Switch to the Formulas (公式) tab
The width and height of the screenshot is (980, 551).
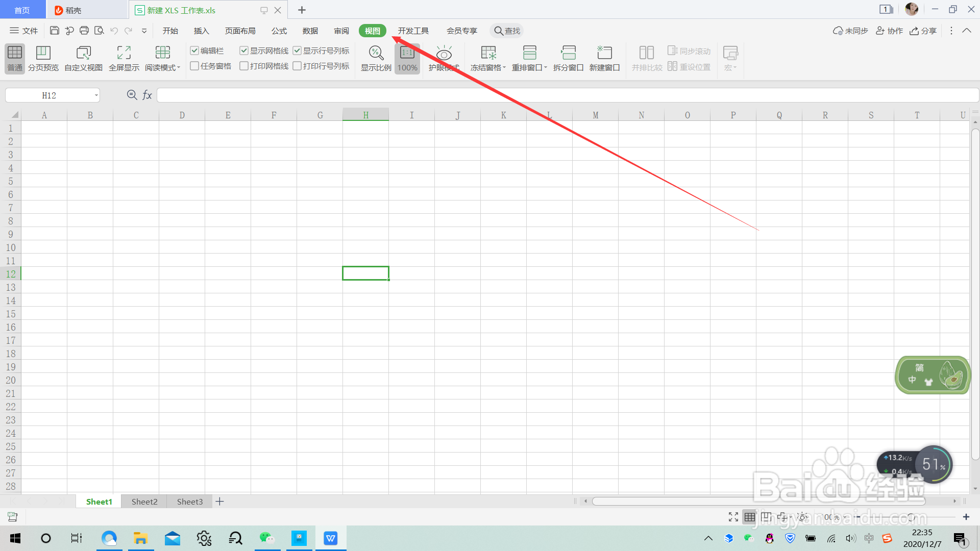point(279,31)
